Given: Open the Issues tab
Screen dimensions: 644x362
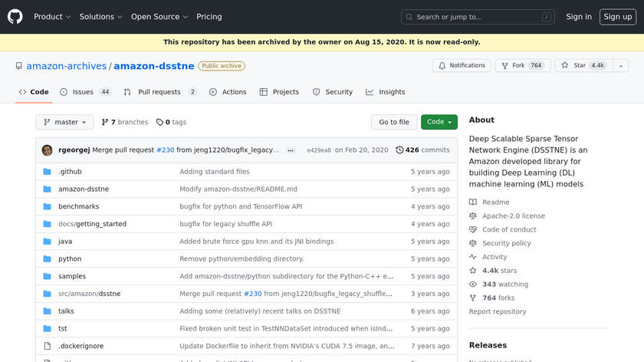Looking at the screenshot, I should click(85, 92).
